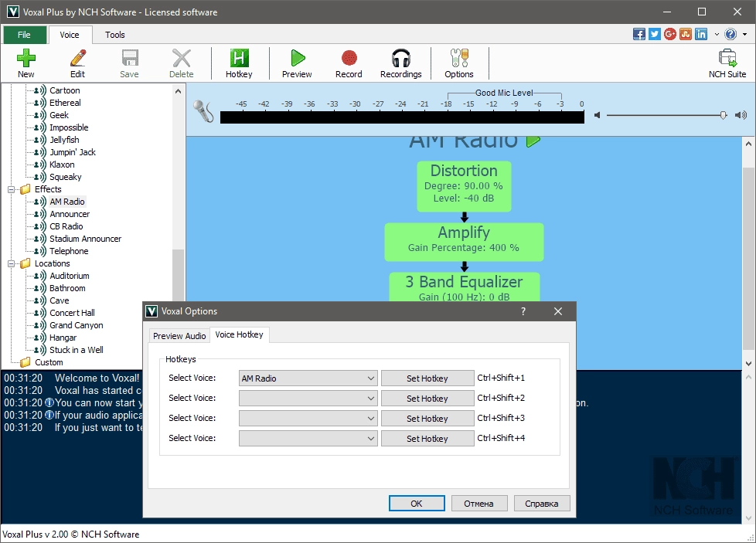
Task: Select the Squeaky voice
Action: (66, 177)
